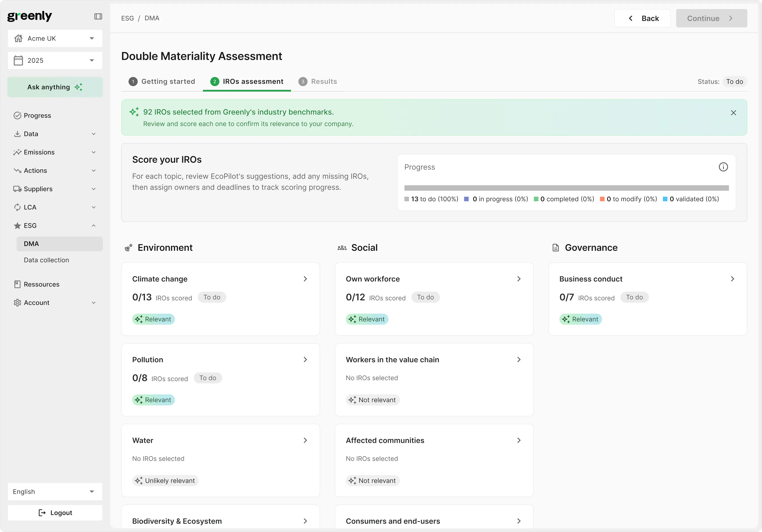The height and width of the screenshot is (532, 762).
Task: Click the sparkle icon in the green banner
Action: click(134, 112)
